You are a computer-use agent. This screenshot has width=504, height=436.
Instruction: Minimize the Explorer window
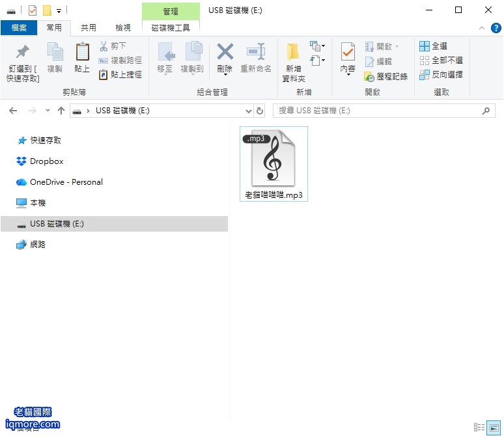point(428,10)
